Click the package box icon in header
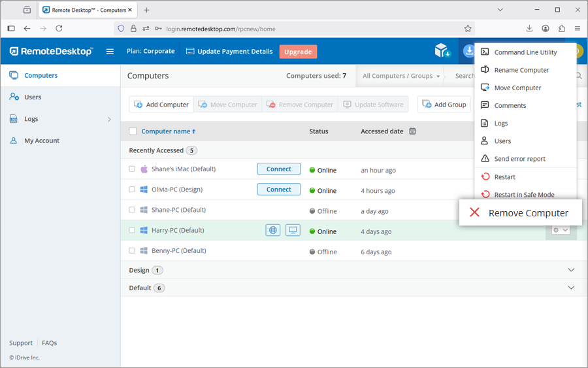588x368 pixels. click(x=442, y=51)
